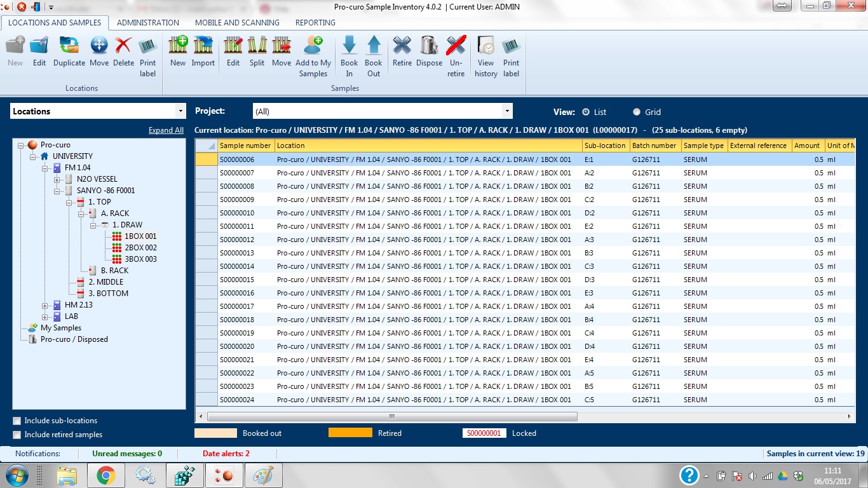Click the Retire sample icon

(x=402, y=46)
